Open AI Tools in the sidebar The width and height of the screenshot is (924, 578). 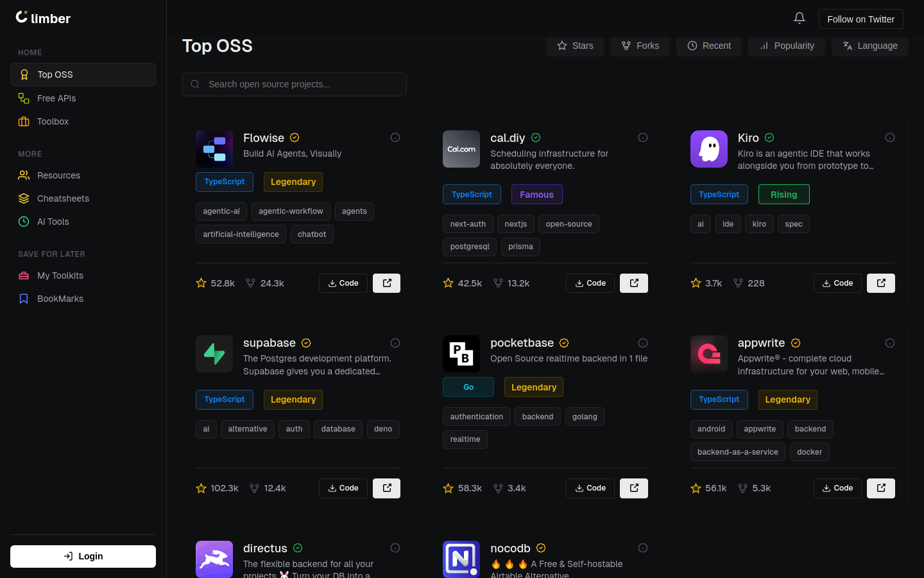[x=83, y=222]
